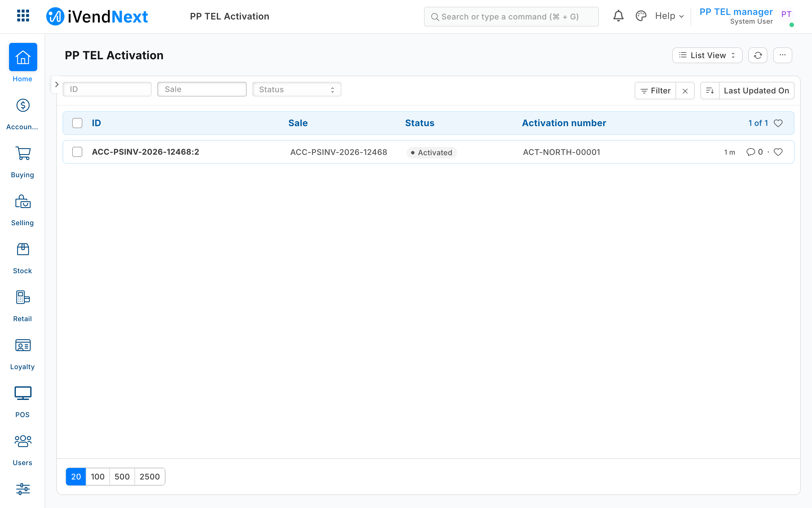
Task: Focus the Sale filter field
Action: pyautogui.click(x=202, y=89)
